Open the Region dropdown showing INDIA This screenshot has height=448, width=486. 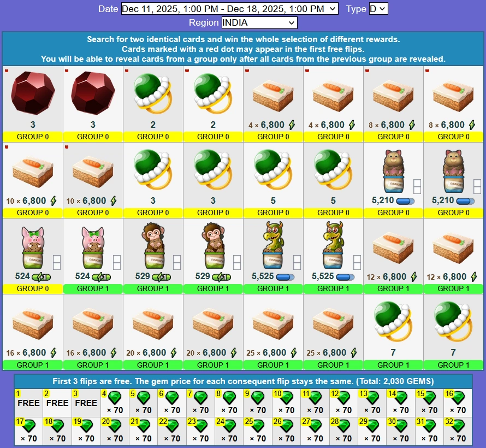[x=259, y=22]
